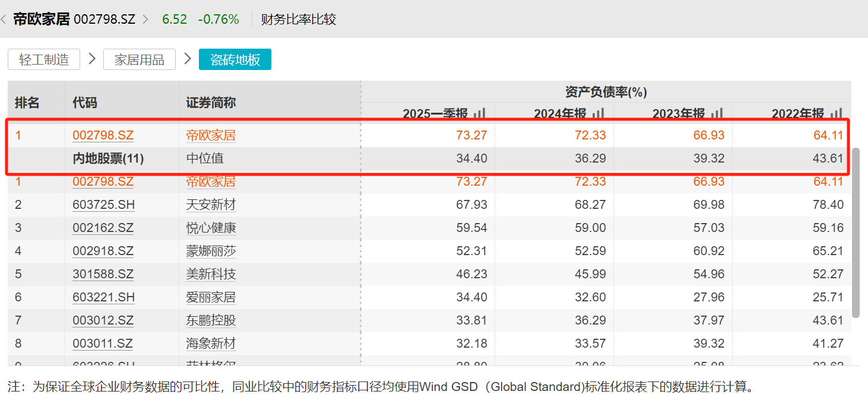Select 爱丽家居 2024年报 value 32.60
Screen dimensions: 868x404
pyautogui.click(x=590, y=297)
